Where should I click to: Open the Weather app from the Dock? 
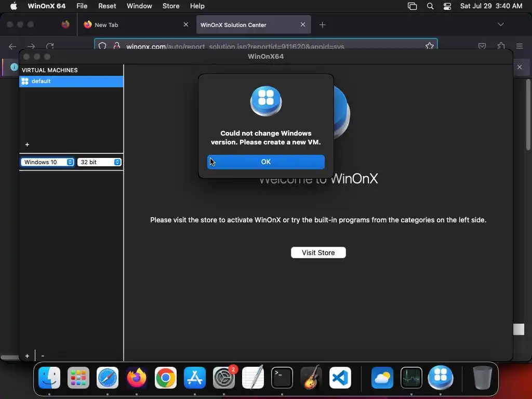[382, 378]
